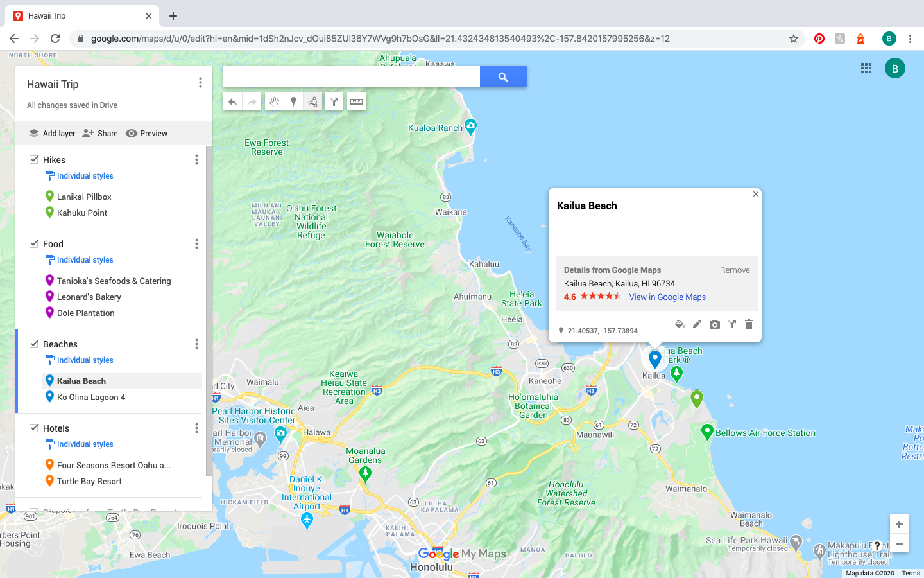924x578 pixels.
Task: Open the Hawaii Trip map options menu
Action: [200, 83]
